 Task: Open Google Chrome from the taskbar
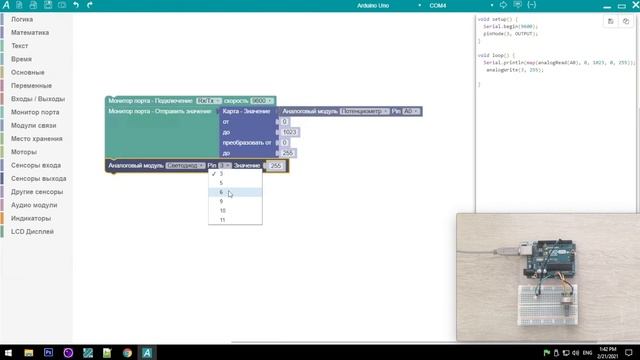click(127, 353)
